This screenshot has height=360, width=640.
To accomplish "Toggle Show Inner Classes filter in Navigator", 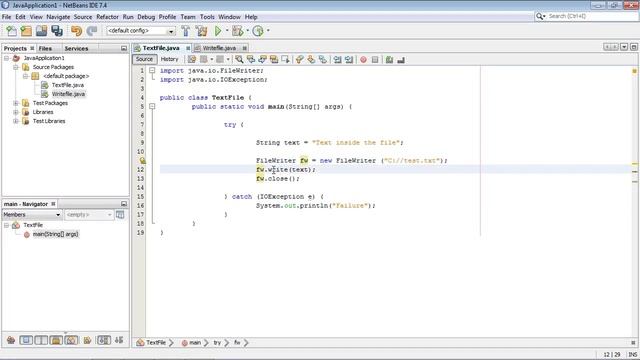I will click(71, 340).
